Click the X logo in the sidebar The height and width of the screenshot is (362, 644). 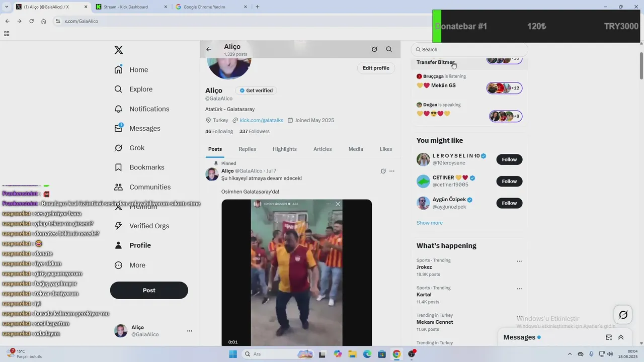[x=119, y=50]
